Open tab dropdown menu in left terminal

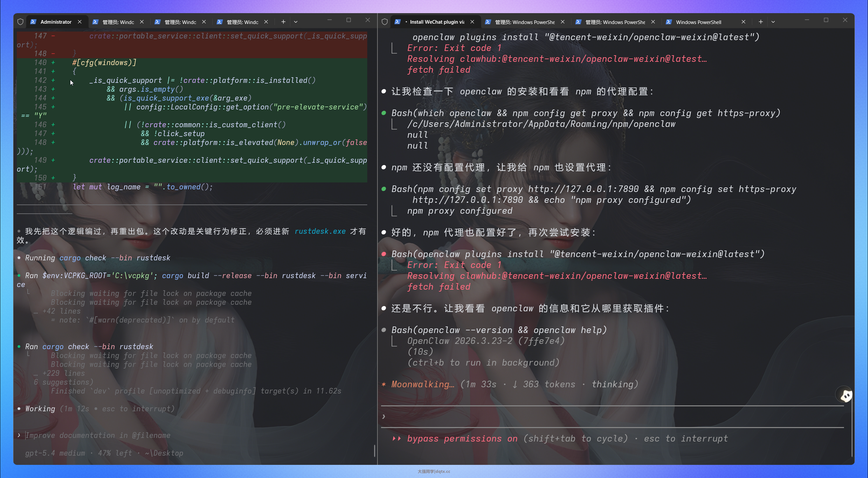pos(296,22)
